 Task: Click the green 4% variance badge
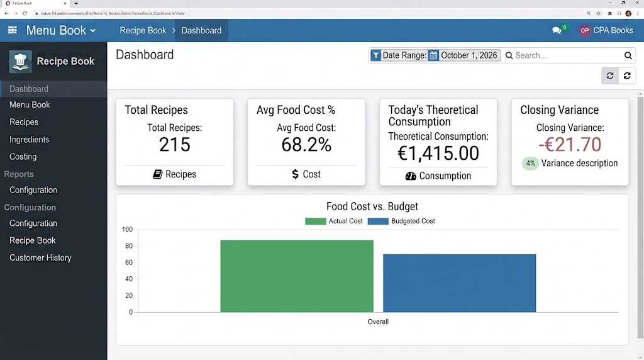(530, 164)
